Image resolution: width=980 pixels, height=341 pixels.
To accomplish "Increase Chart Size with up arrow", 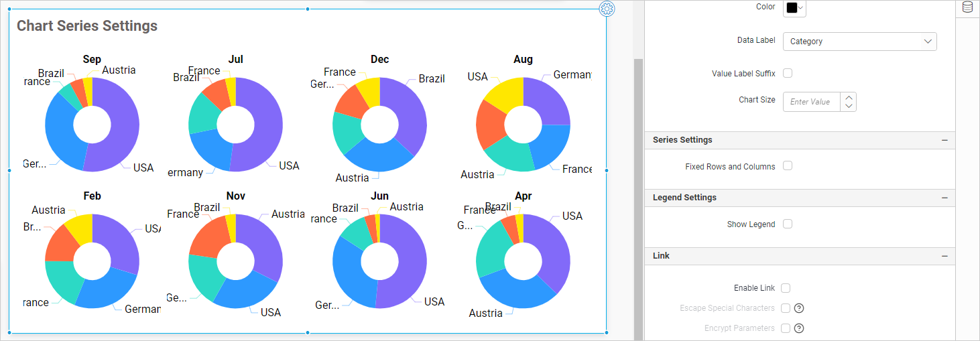I will click(849, 97).
